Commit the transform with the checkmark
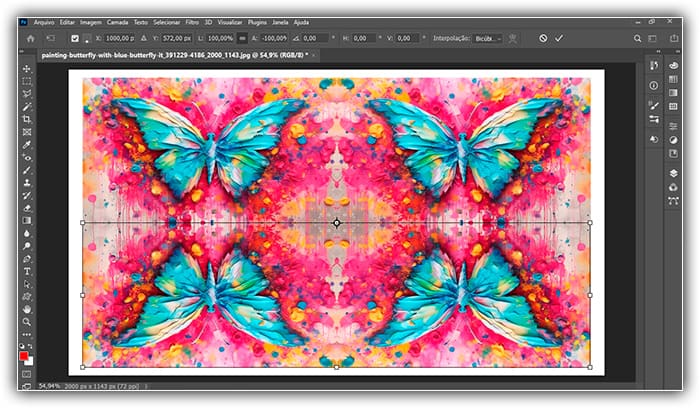 [x=559, y=38]
